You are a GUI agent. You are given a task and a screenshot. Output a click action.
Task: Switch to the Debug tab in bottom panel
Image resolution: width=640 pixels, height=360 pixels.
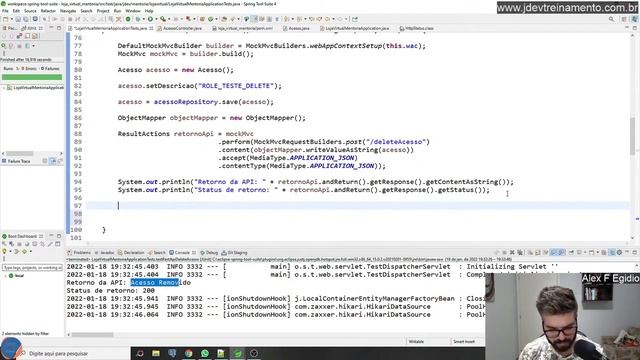point(209,253)
